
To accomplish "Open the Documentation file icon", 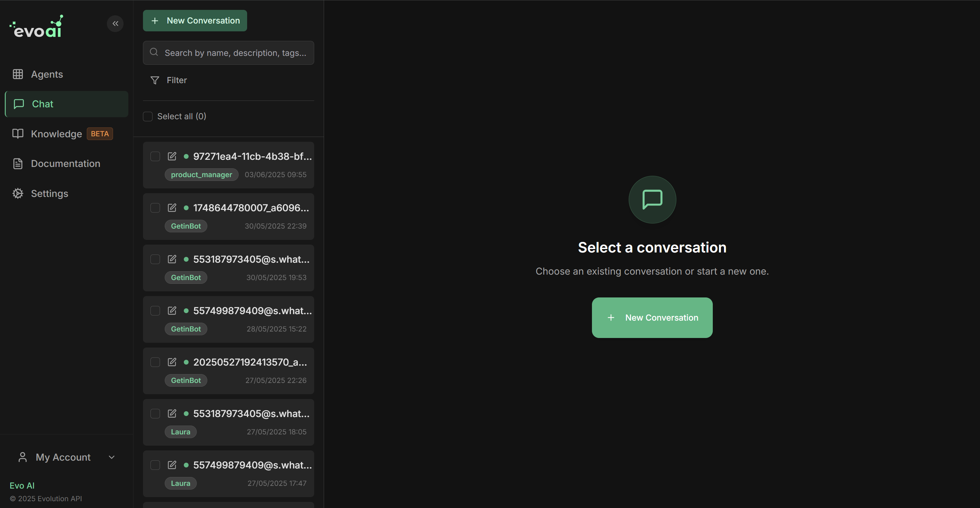I will click(x=17, y=163).
